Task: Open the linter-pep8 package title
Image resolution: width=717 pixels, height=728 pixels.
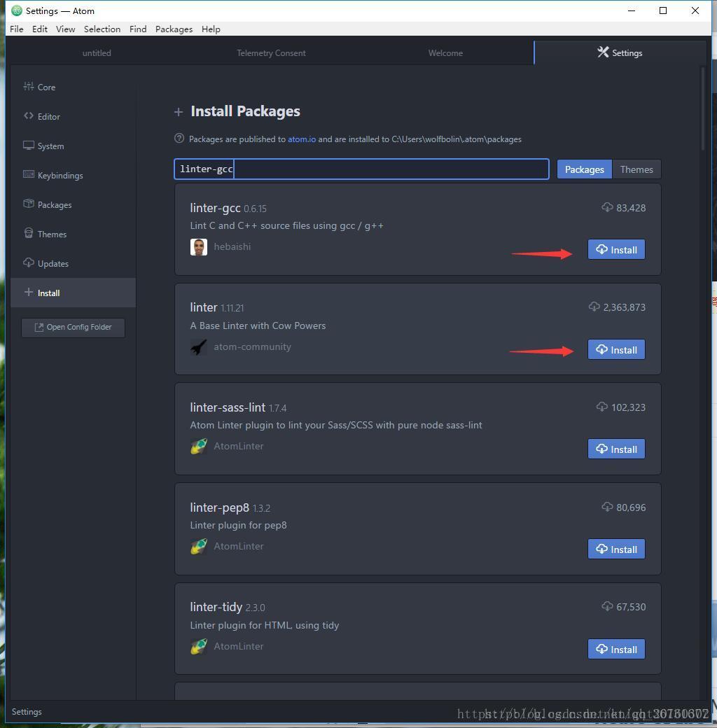Action: [220, 507]
